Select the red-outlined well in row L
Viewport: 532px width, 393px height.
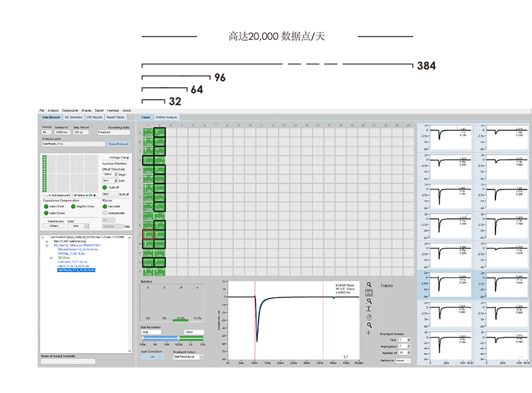coord(148,235)
